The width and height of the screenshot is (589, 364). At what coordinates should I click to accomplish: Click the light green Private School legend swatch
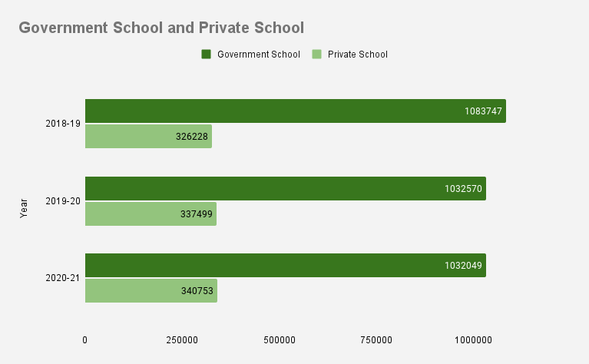coord(316,55)
